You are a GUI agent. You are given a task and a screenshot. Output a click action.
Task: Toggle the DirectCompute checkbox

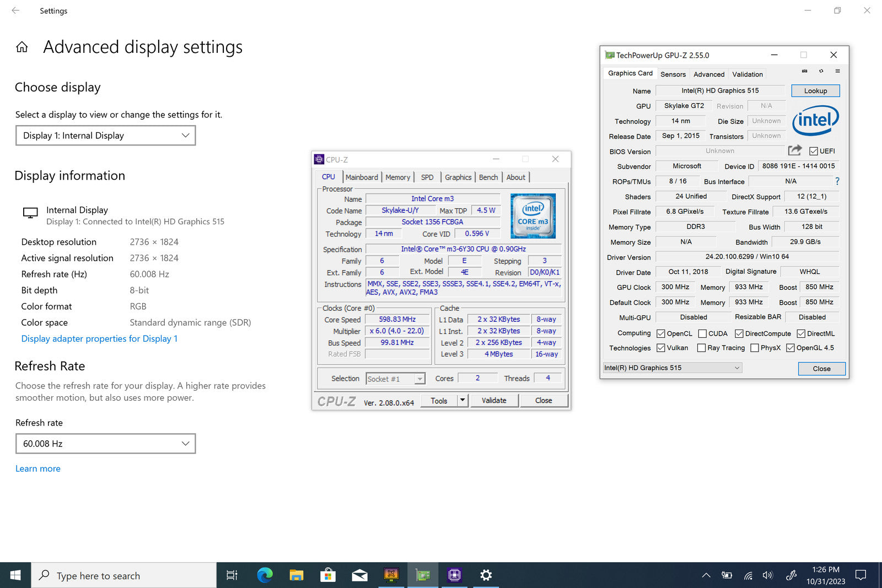click(739, 333)
